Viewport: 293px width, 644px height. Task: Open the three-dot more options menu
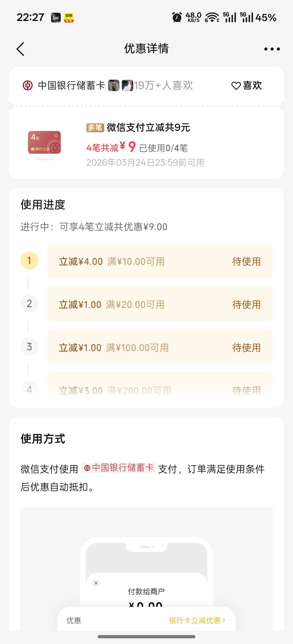(x=272, y=49)
